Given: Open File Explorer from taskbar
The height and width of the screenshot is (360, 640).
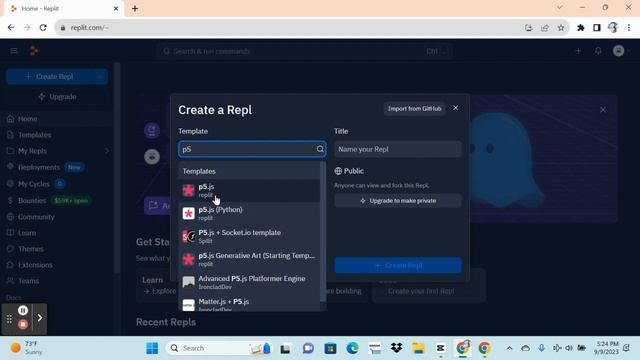Looking at the screenshot, I should click(x=418, y=348).
